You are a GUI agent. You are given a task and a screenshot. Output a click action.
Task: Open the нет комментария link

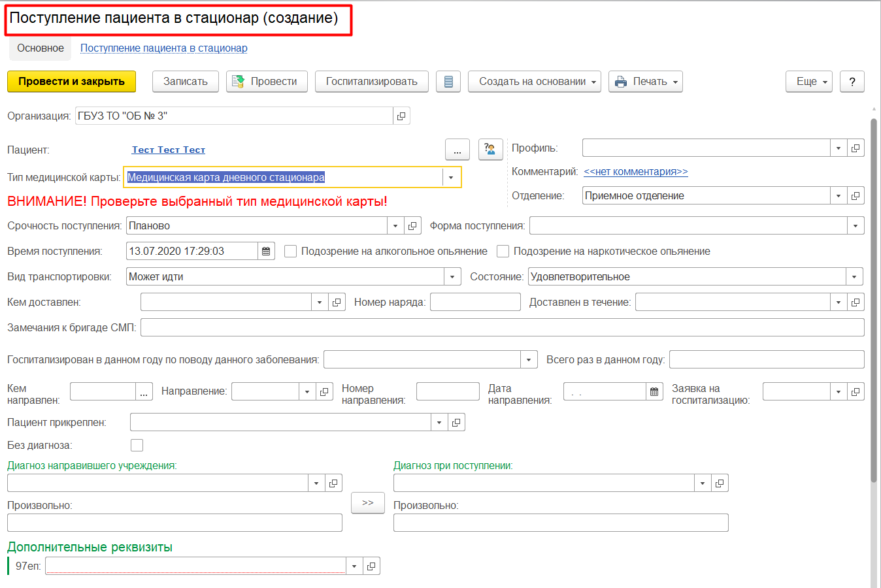tap(635, 172)
